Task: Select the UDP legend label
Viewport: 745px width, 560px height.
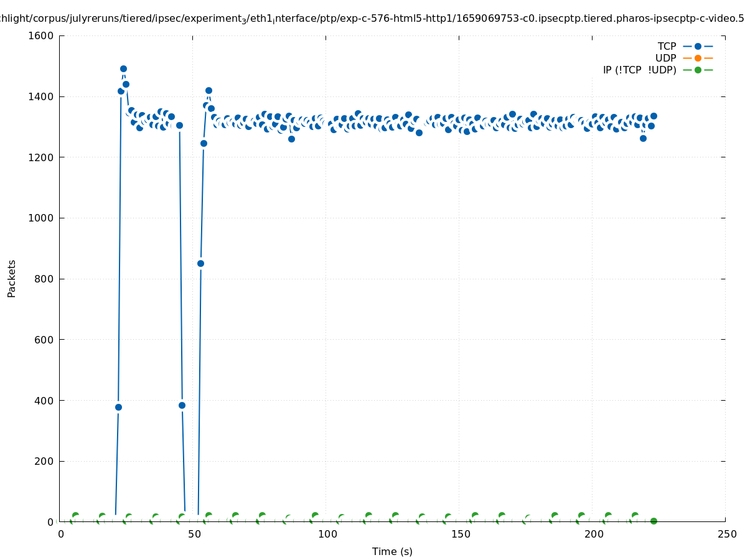Action: pyautogui.click(x=665, y=58)
